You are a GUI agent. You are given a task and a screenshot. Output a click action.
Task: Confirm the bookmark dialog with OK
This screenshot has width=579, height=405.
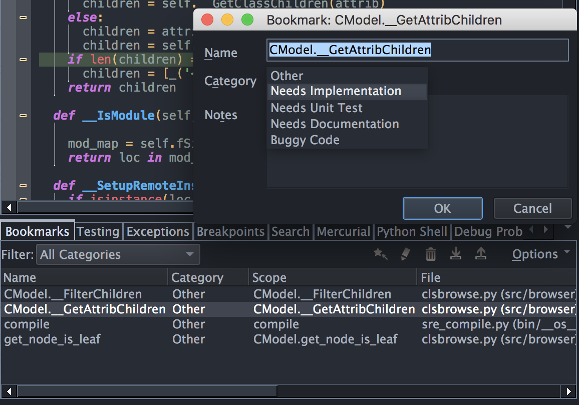click(442, 209)
